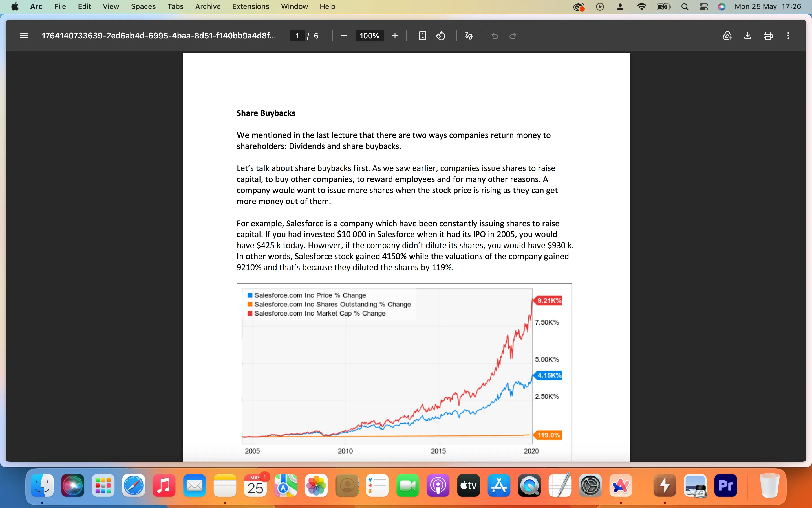Image resolution: width=812 pixels, height=508 pixels.
Task: Activate the draw annotation tool
Action: (x=469, y=36)
